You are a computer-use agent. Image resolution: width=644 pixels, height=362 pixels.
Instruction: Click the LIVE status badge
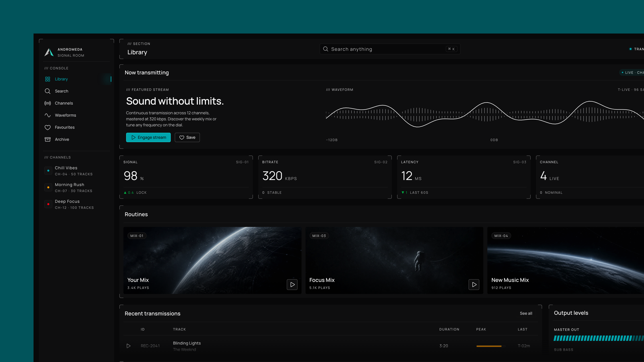(x=632, y=72)
